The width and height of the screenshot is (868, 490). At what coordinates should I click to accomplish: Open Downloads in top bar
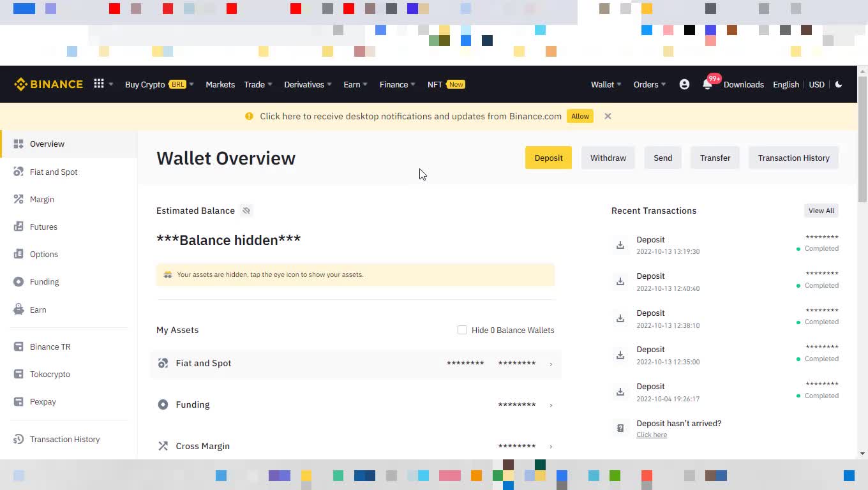tap(744, 84)
